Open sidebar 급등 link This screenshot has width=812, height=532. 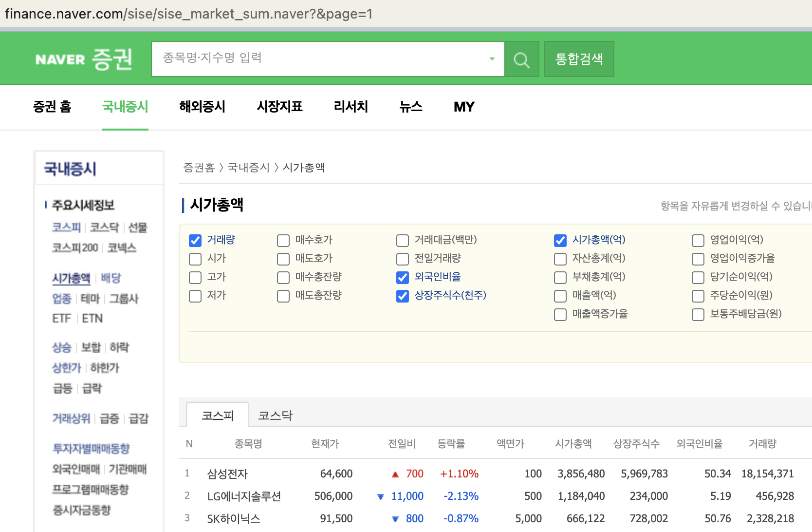click(x=62, y=388)
